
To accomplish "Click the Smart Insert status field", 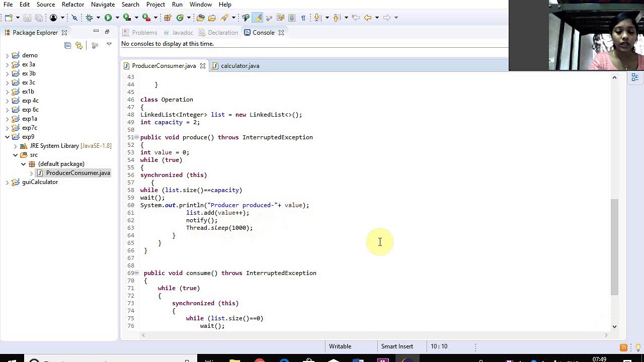I will click(397, 346).
